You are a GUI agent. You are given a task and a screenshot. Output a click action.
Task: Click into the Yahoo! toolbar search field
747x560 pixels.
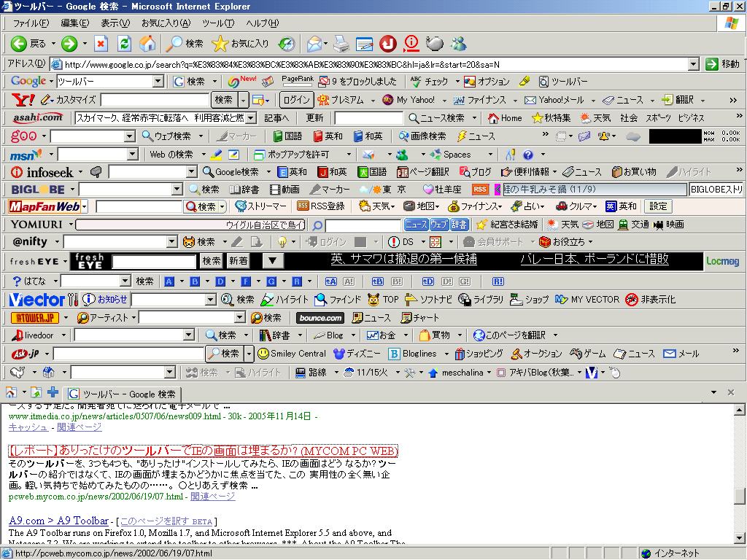[x=155, y=100]
